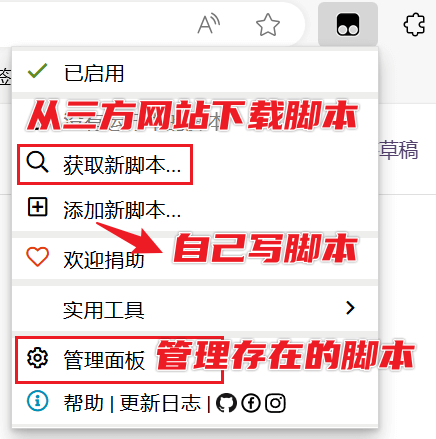Image resolution: width=436 pixels, height=439 pixels.
Task: Click the favorites star icon
Action: pos(268,24)
